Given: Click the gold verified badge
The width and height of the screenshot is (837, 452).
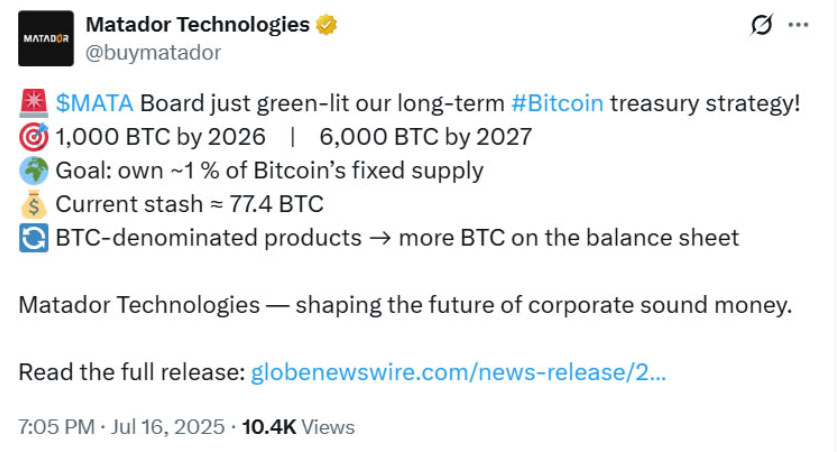Looking at the screenshot, I should pyautogui.click(x=326, y=26).
